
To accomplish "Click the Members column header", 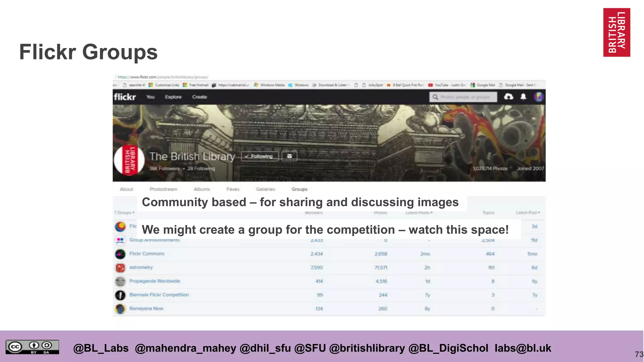I will click(314, 213).
